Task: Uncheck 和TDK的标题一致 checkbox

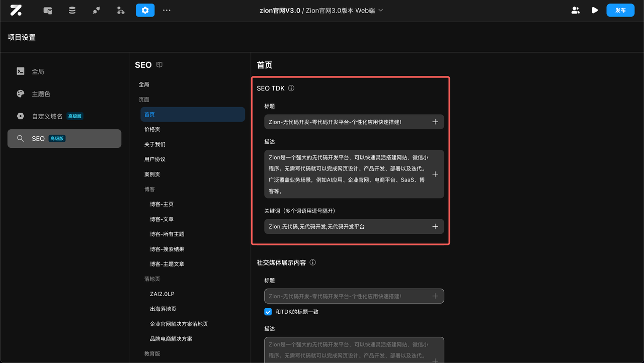Action: (x=268, y=312)
